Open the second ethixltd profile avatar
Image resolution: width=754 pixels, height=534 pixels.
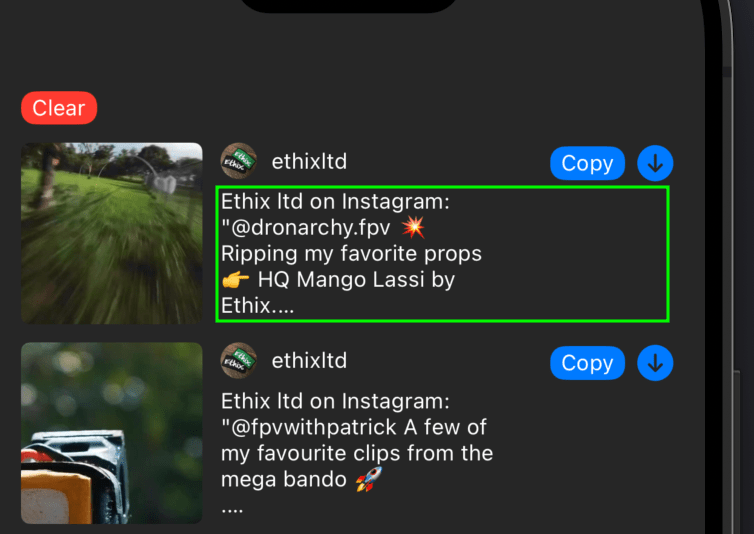(x=239, y=360)
